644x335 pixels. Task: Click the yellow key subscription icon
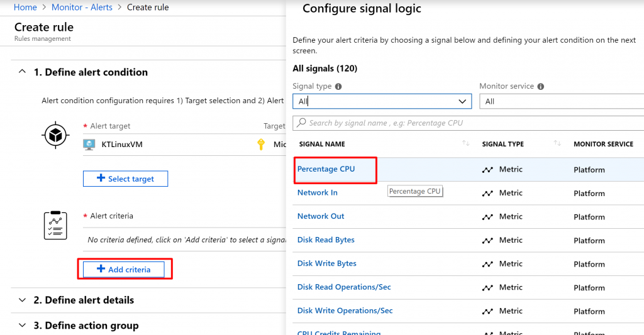[261, 145]
